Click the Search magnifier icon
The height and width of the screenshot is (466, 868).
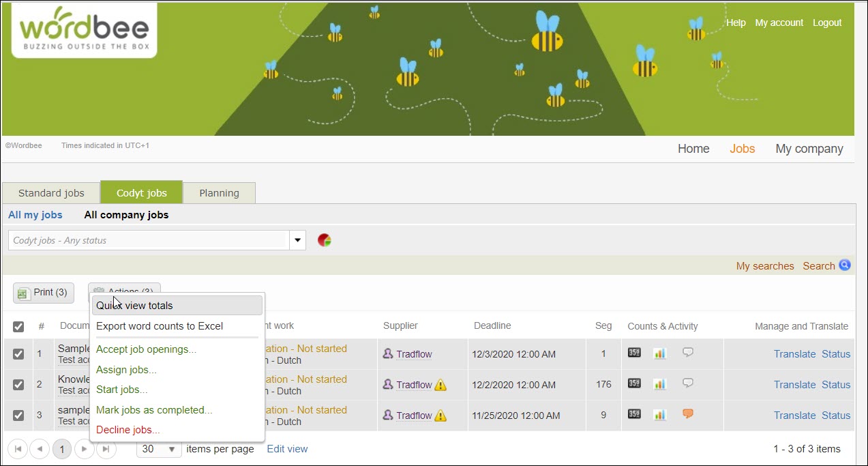pyautogui.click(x=845, y=265)
